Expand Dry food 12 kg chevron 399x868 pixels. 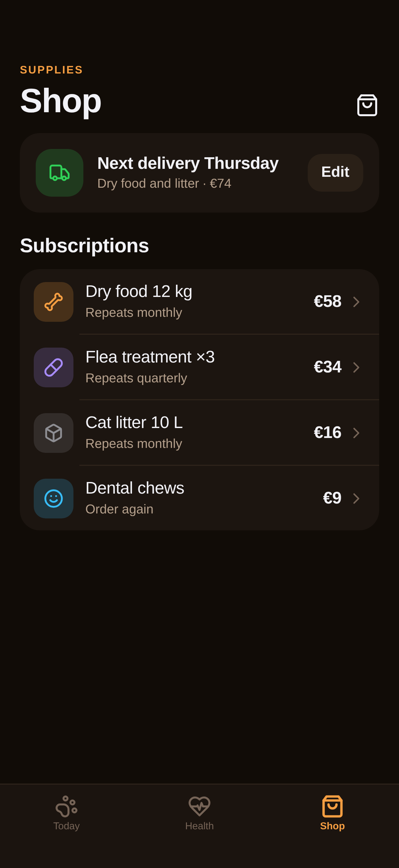click(x=356, y=302)
